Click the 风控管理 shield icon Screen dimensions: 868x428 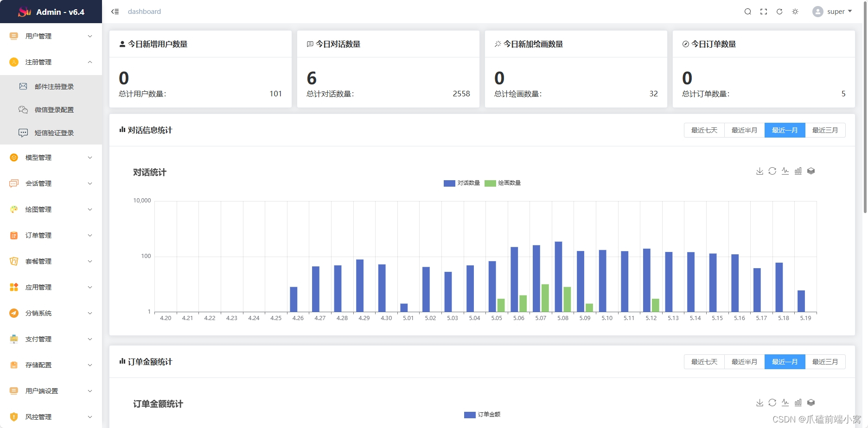(x=14, y=417)
